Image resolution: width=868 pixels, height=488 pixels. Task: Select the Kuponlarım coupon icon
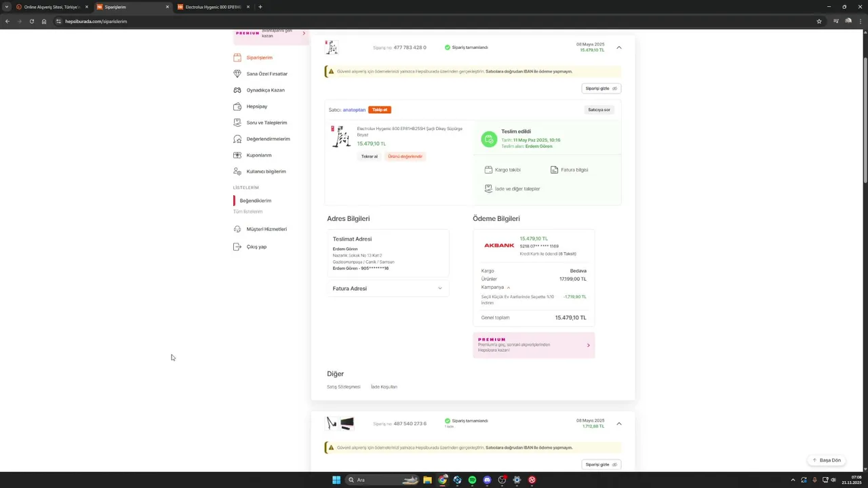click(237, 155)
